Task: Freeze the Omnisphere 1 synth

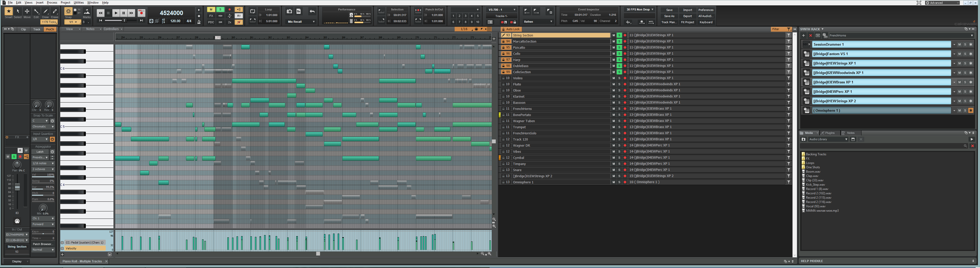Action: pos(971,110)
